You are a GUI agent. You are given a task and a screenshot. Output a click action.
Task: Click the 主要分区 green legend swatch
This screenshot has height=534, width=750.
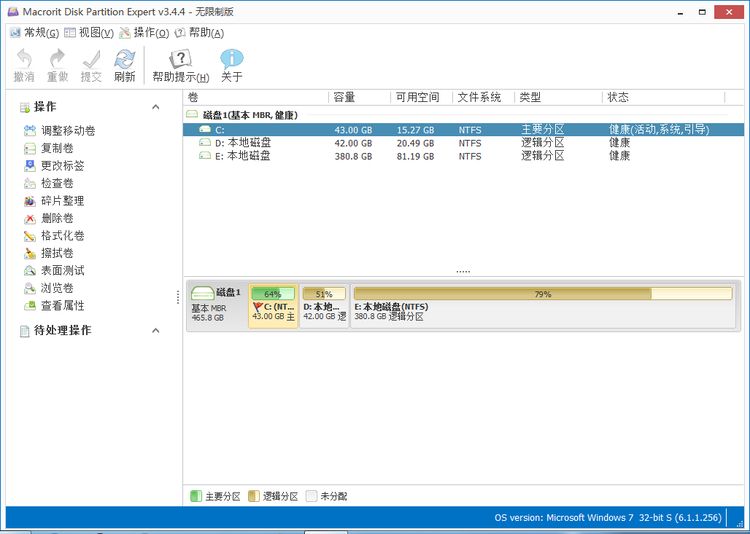click(196, 496)
